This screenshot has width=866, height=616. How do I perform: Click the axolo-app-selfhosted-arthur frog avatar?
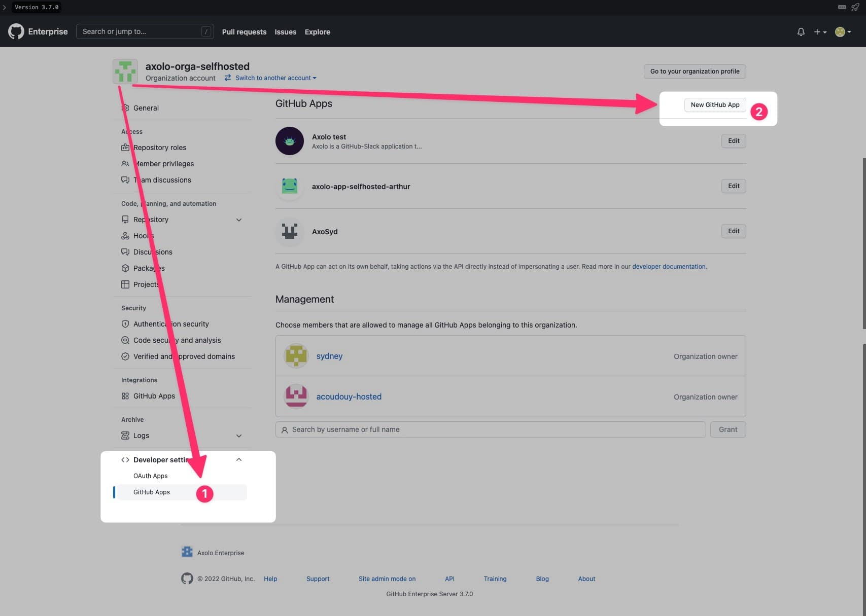point(290,186)
